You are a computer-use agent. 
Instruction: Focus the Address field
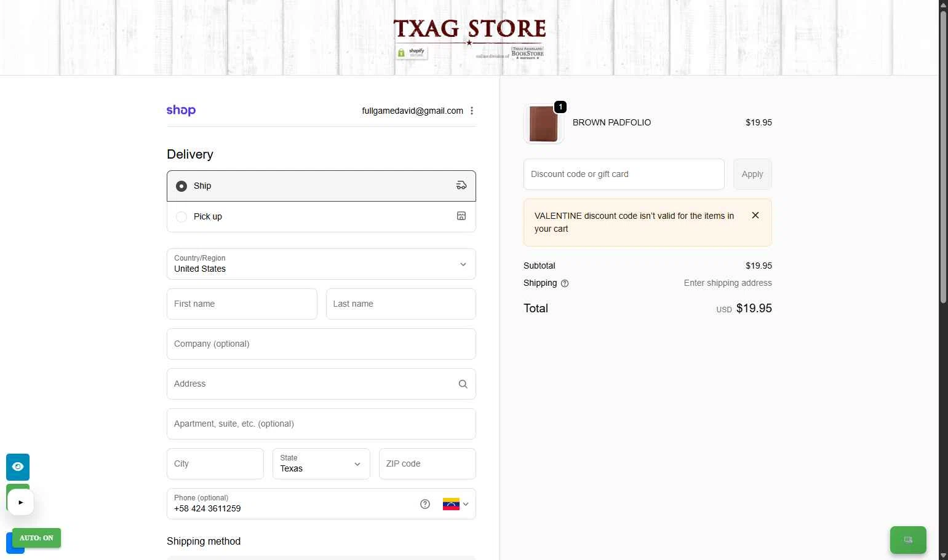pyautogui.click(x=321, y=384)
